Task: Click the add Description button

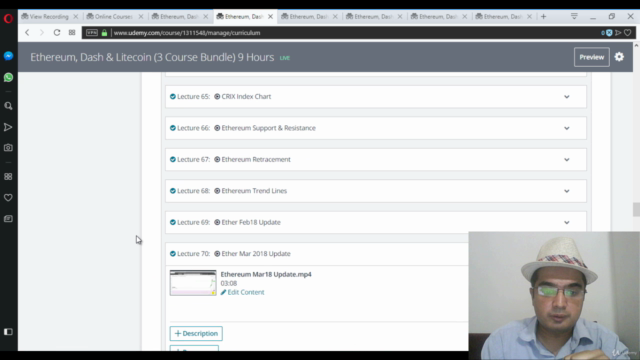Action: click(x=196, y=333)
